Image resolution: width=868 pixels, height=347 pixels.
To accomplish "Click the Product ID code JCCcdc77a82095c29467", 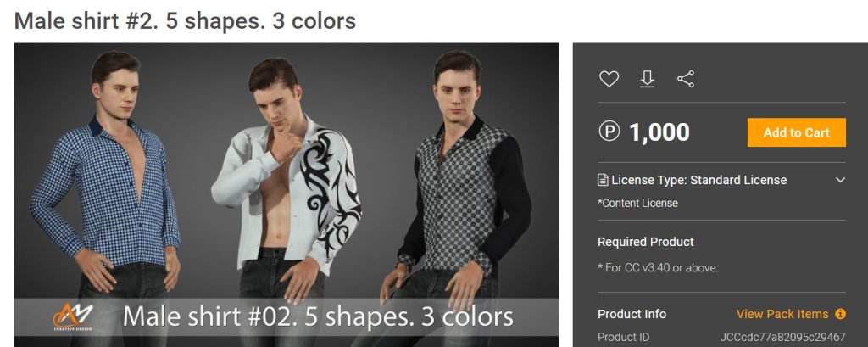I will tap(782, 337).
